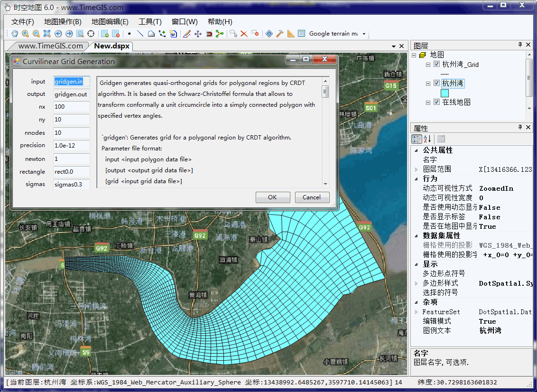This screenshot has width=537, height=392.
Task: Select the Pan hand tool
Action: [x=15, y=34]
